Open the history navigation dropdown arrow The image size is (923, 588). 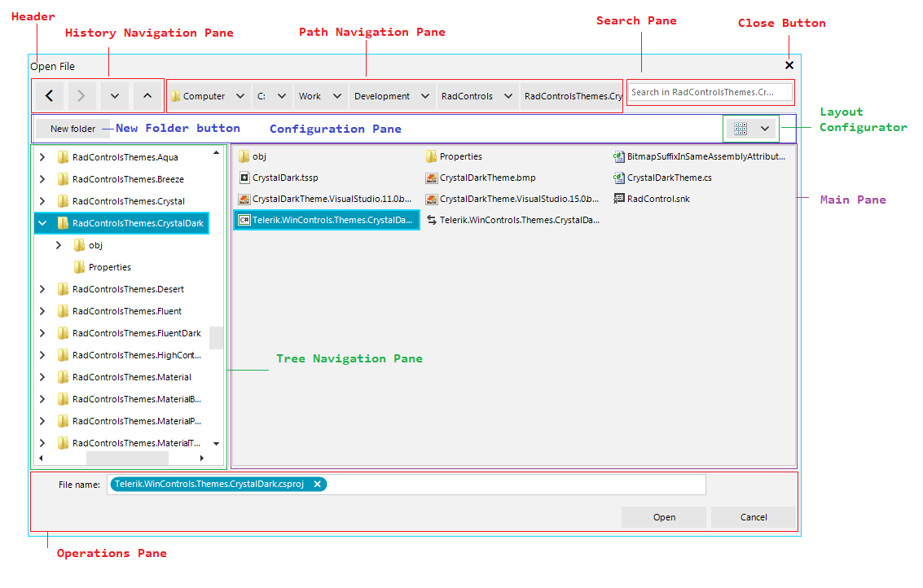[114, 95]
